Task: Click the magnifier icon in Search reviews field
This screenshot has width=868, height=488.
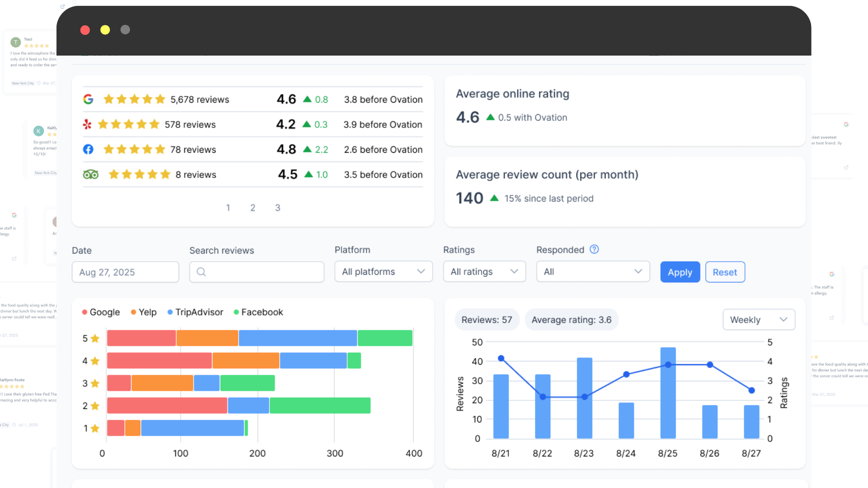Action: [201, 272]
